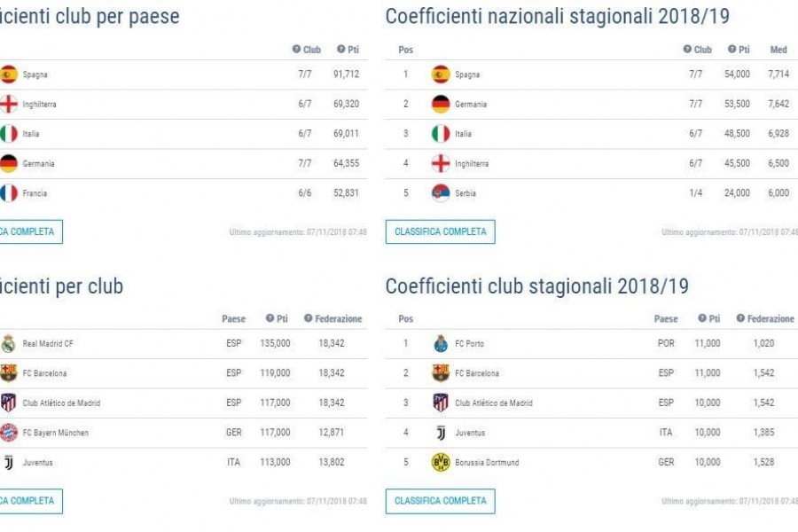This screenshot has width=798, height=532.
Task: Click the Juventus logo in seasonal club table
Action: click(x=441, y=433)
